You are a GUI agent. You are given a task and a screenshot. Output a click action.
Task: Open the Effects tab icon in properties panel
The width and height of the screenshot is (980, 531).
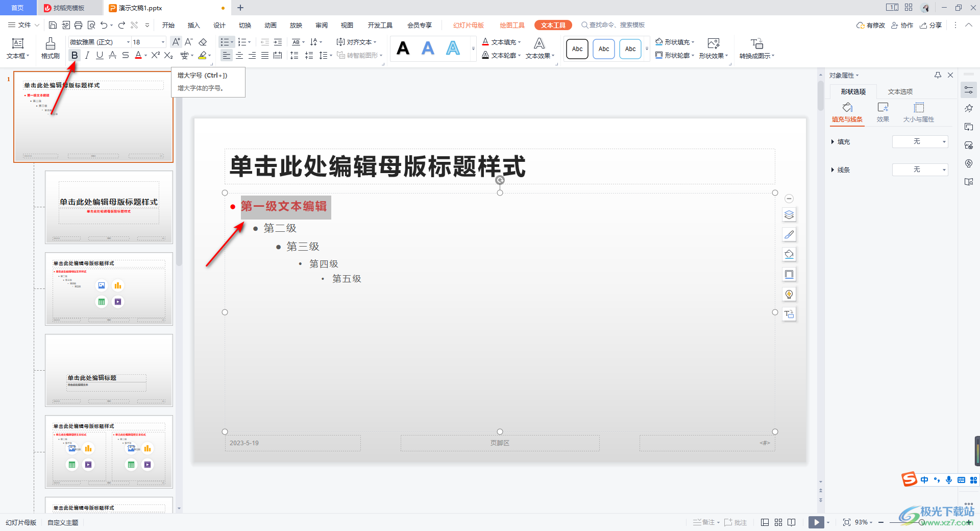[x=883, y=112]
